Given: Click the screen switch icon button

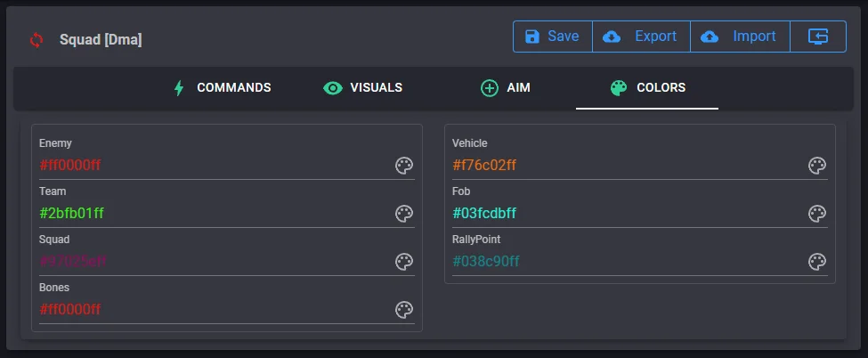Looking at the screenshot, I should 818,37.
